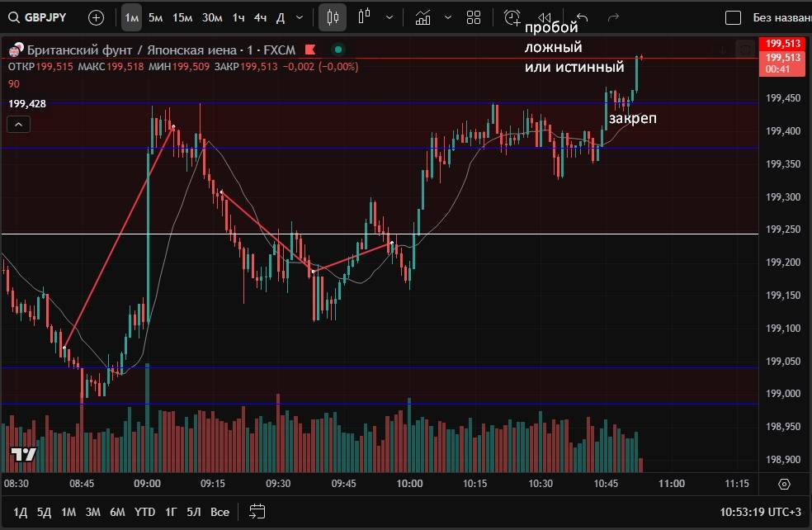The image size is (812, 530).
Task: Select the 1м timeframe toggle
Action: 131,17
